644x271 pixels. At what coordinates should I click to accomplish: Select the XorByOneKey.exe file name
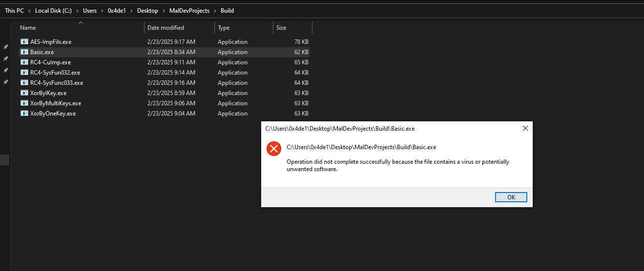53,114
